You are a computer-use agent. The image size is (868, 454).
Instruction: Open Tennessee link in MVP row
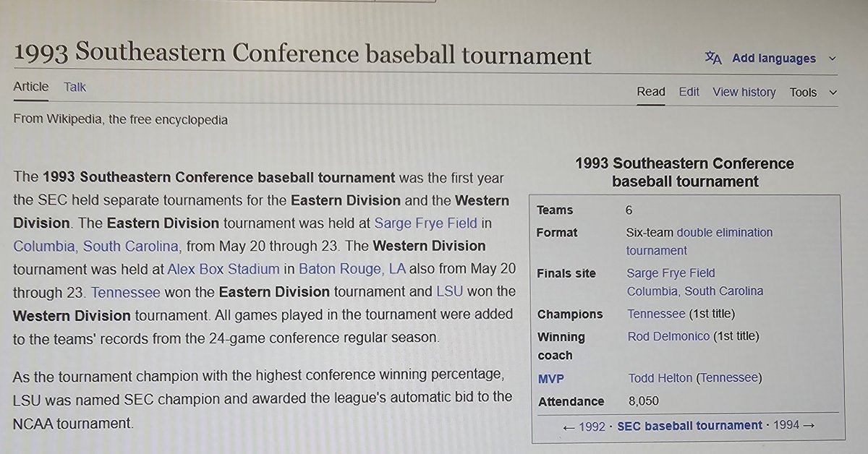(729, 378)
